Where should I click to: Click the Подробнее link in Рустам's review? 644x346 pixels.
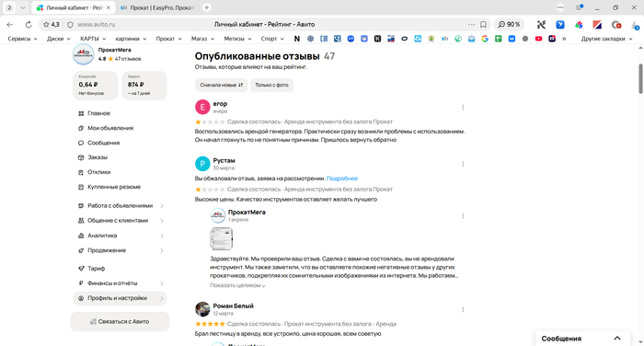pos(341,179)
